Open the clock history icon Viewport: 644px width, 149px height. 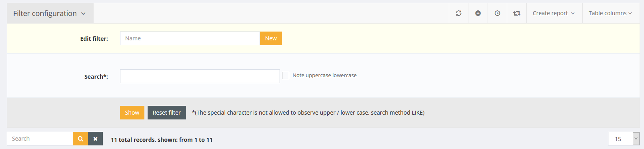click(x=497, y=13)
